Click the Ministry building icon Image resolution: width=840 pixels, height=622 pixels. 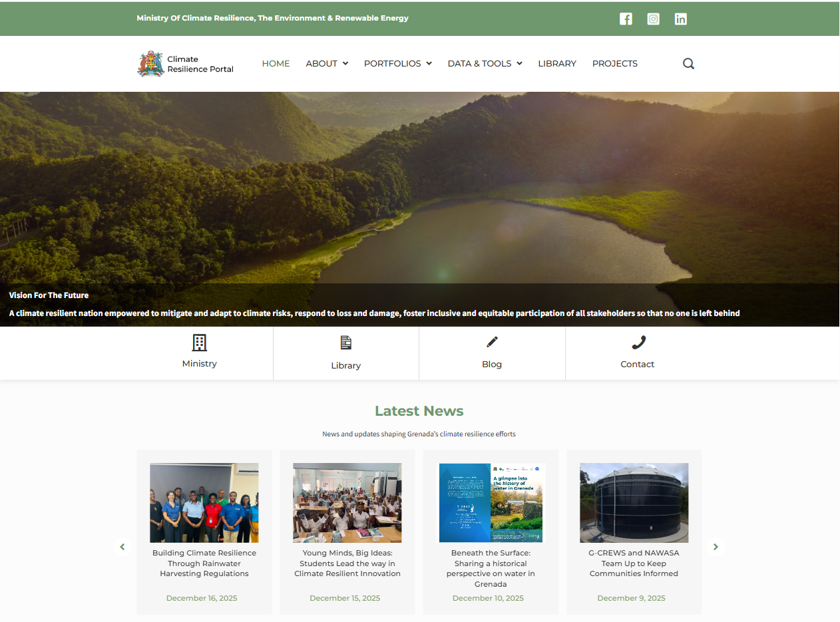[x=199, y=343]
